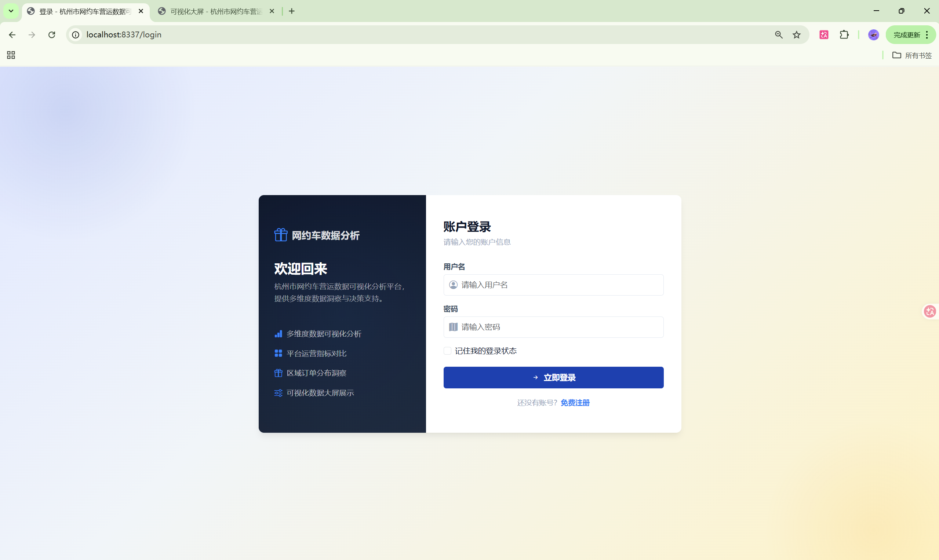Reload the current page

tap(52, 34)
